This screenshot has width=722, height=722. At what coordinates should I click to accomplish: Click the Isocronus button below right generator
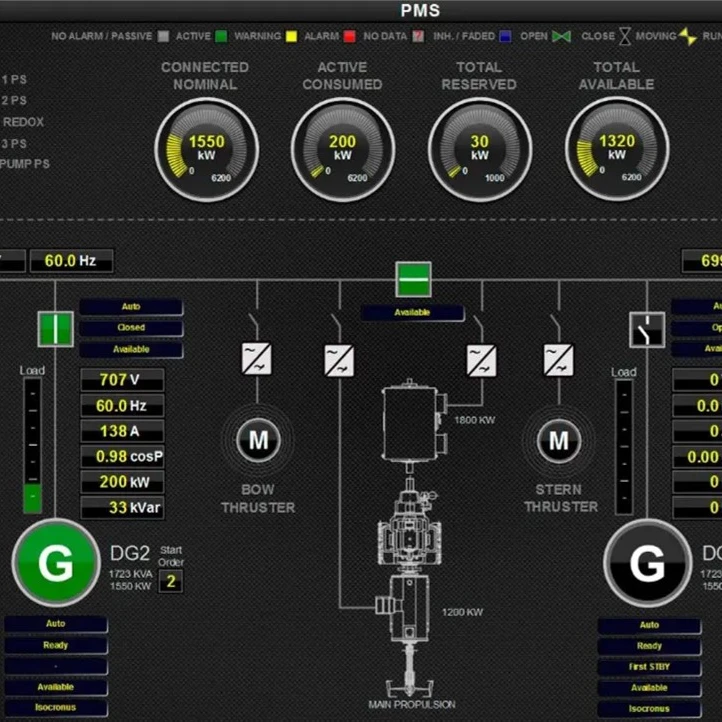649,709
